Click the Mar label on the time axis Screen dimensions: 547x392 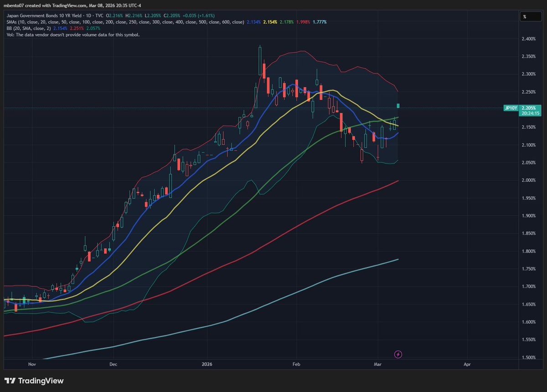coord(377,364)
